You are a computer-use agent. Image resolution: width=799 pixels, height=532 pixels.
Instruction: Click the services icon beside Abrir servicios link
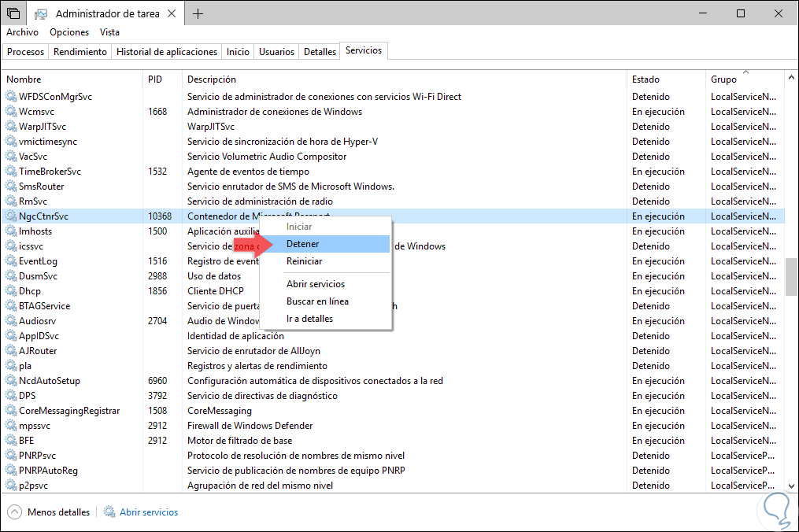[109, 512]
